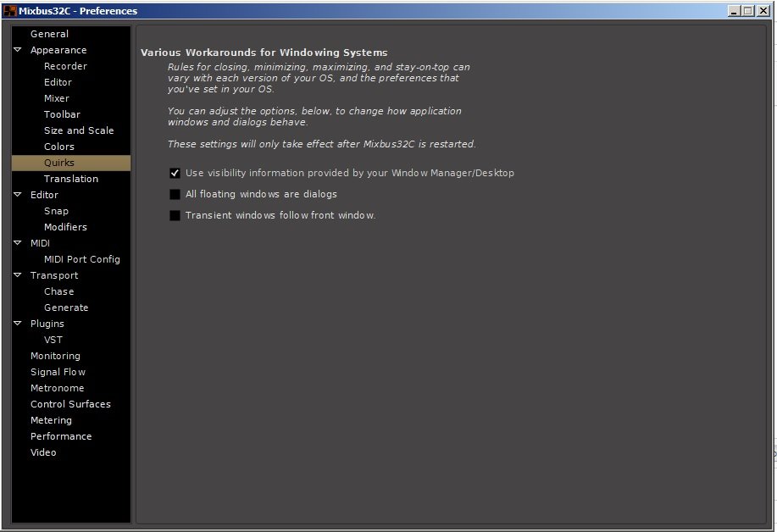Maximize the Preferences window
Screen dimensions: 777x532
tap(748, 10)
